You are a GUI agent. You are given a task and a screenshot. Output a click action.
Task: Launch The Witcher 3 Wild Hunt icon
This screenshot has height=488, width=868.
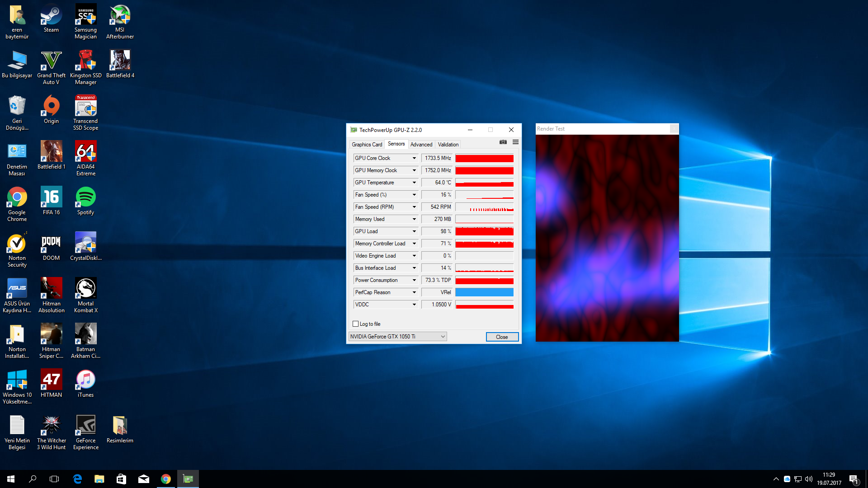pyautogui.click(x=51, y=432)
